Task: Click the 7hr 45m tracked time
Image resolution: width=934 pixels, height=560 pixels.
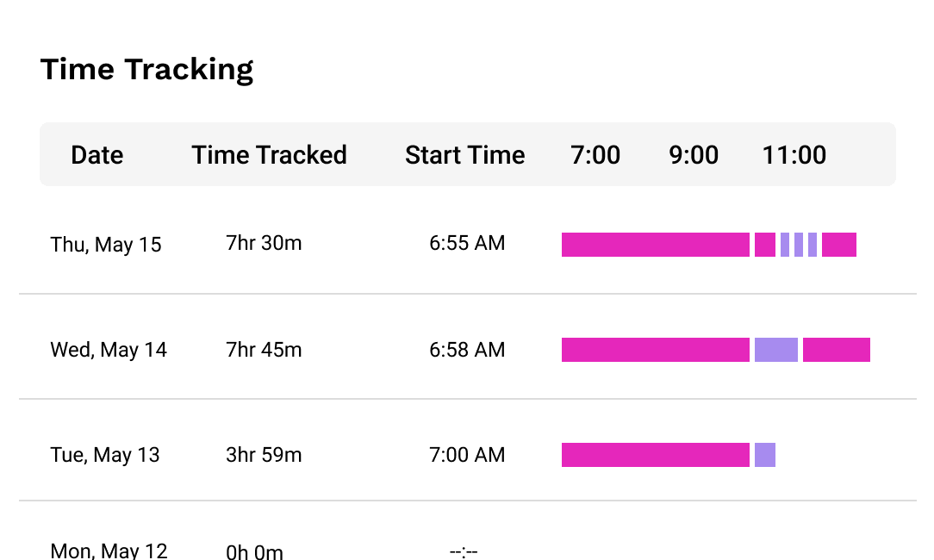Action: 265,349
